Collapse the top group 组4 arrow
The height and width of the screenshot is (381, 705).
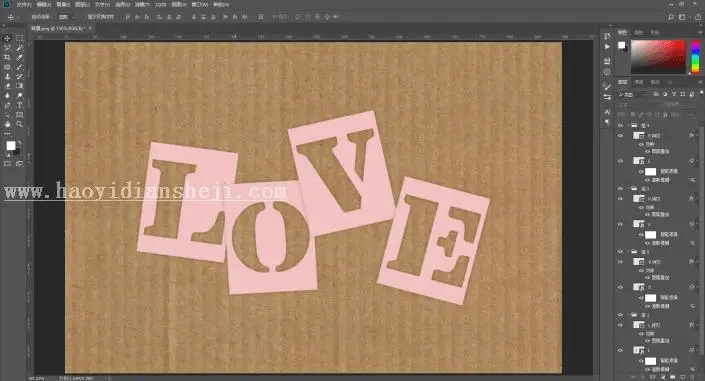click(x=629, y=126)
